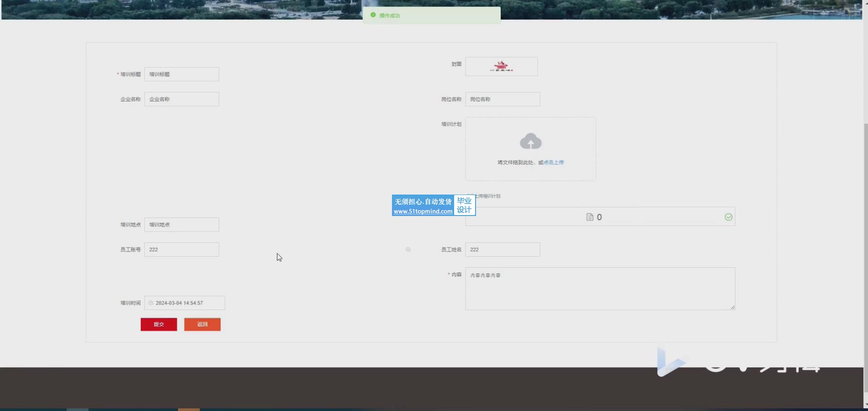Click the green upload success check icon
This screenshot has height=411, width=868.
(728, 217)
